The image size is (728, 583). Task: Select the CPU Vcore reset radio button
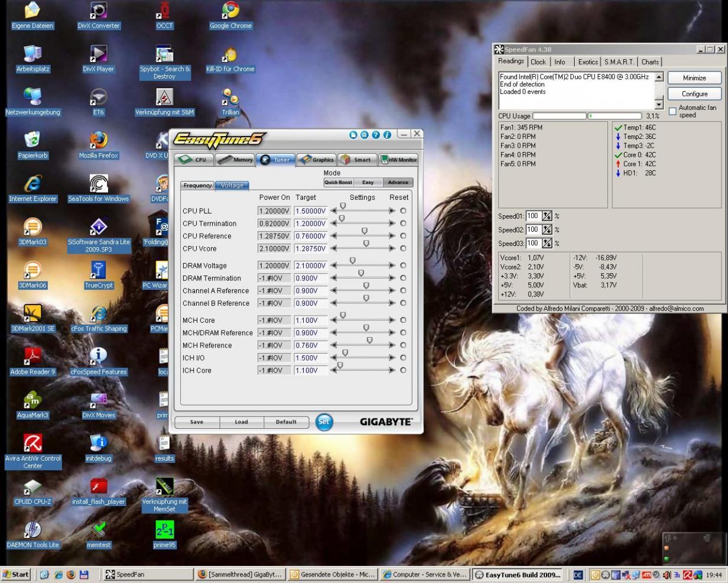click(x=403, y=248)
